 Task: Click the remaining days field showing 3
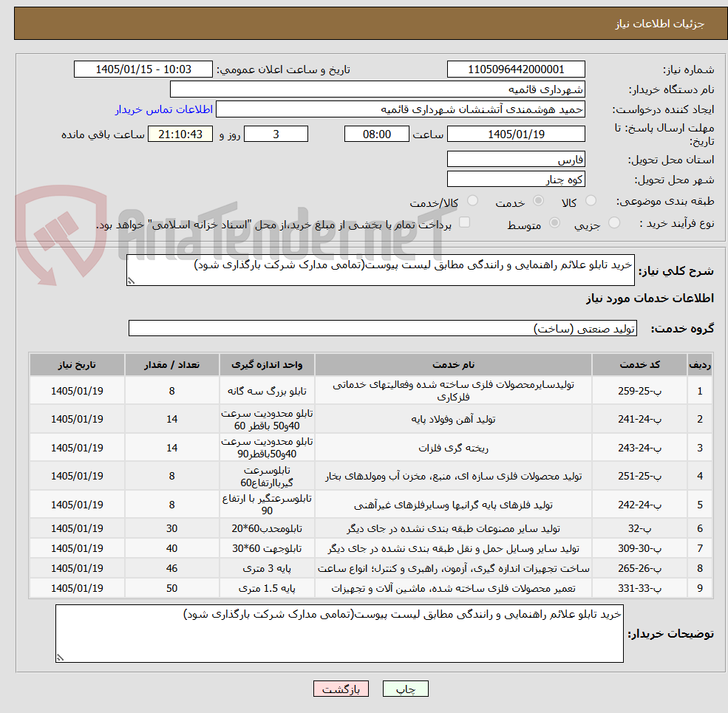tap(276, 134)
